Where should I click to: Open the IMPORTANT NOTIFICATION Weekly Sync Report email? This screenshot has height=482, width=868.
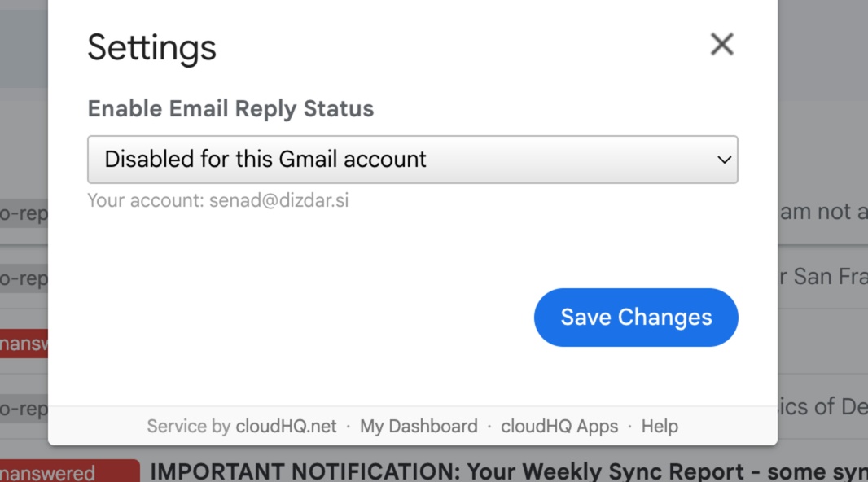point(509,471)
